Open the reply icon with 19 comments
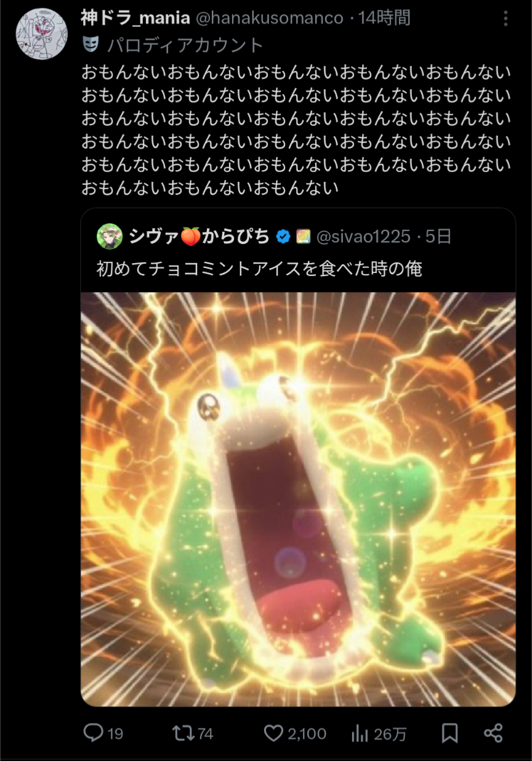This screenshot has width=532, height=761. click(x=94, y=733)
